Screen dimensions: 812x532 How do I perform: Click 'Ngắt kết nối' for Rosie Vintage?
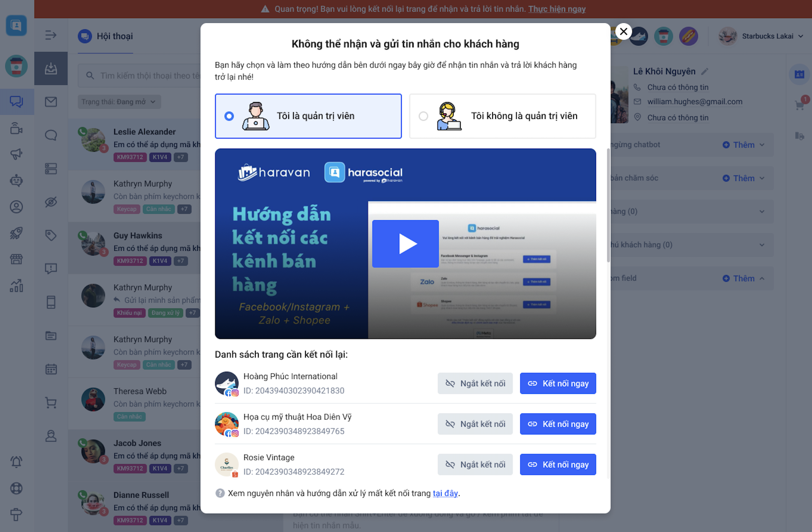475,464
